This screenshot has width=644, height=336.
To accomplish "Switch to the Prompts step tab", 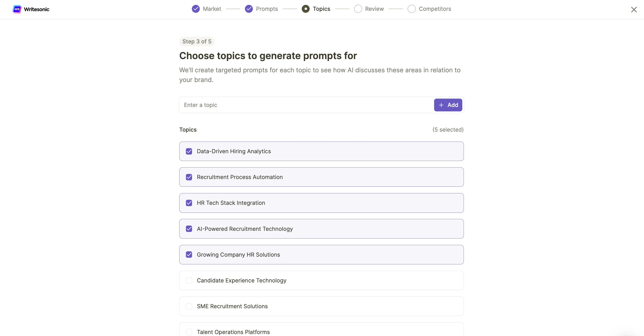I will (x=267, y=9).
